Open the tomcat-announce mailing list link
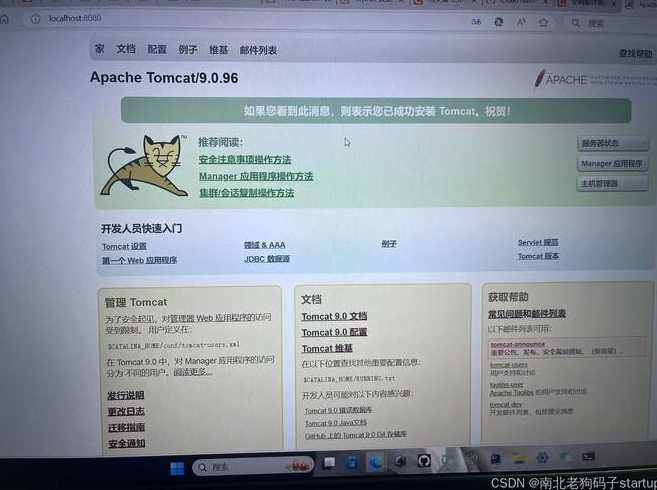The width and height of the screenshot is (657, 490). click(518, 345)
